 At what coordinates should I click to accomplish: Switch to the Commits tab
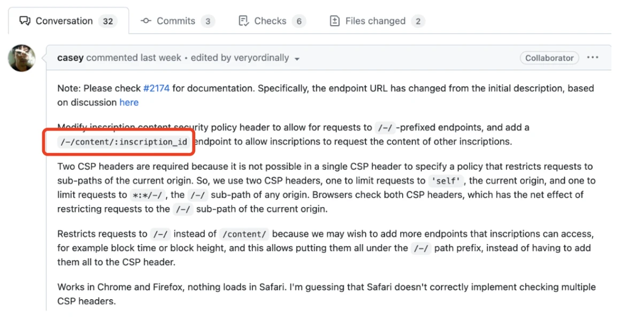175,21
